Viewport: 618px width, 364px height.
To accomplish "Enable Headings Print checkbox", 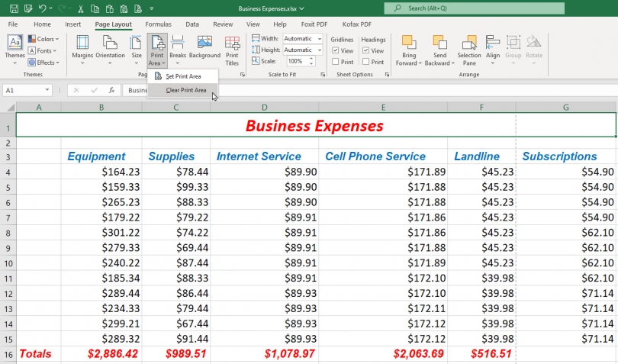I will 365,62.
